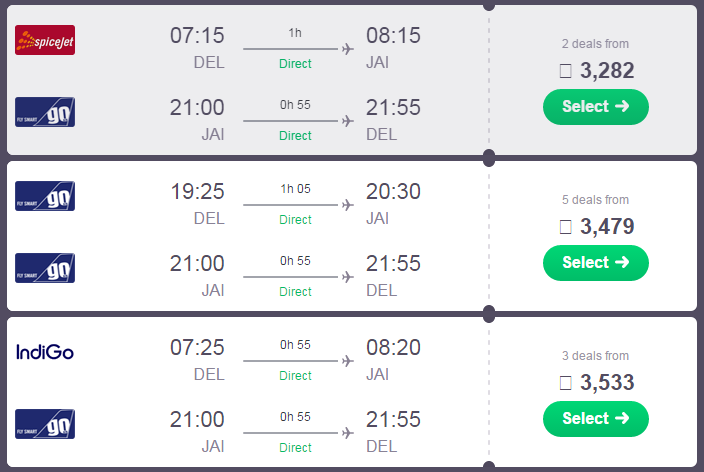The image size is (704, 472).
Task: Click the airplane icon on the 07:25 IndiGo flight
Action: (x=348, y=361)
